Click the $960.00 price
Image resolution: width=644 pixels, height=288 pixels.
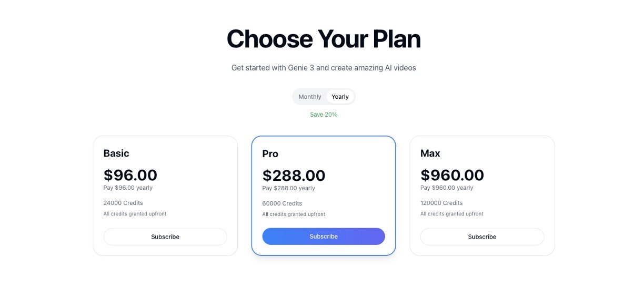point(452,175)
